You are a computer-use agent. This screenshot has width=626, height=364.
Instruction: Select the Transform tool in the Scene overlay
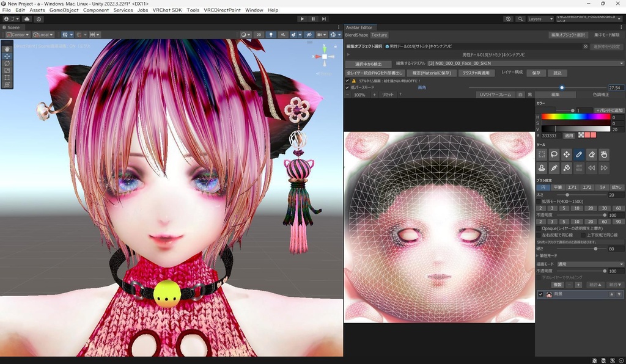point(7,84)
